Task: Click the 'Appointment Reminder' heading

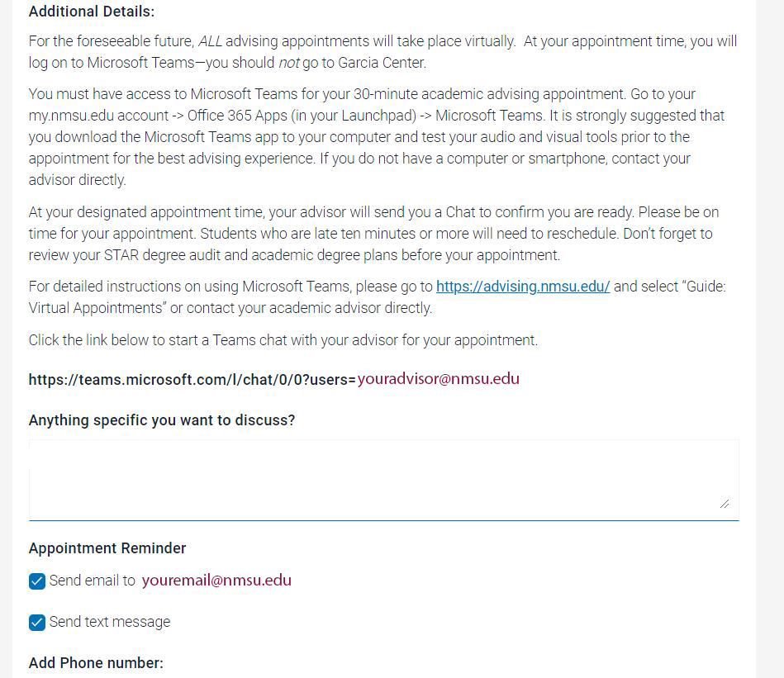Action: pos(107,548)
